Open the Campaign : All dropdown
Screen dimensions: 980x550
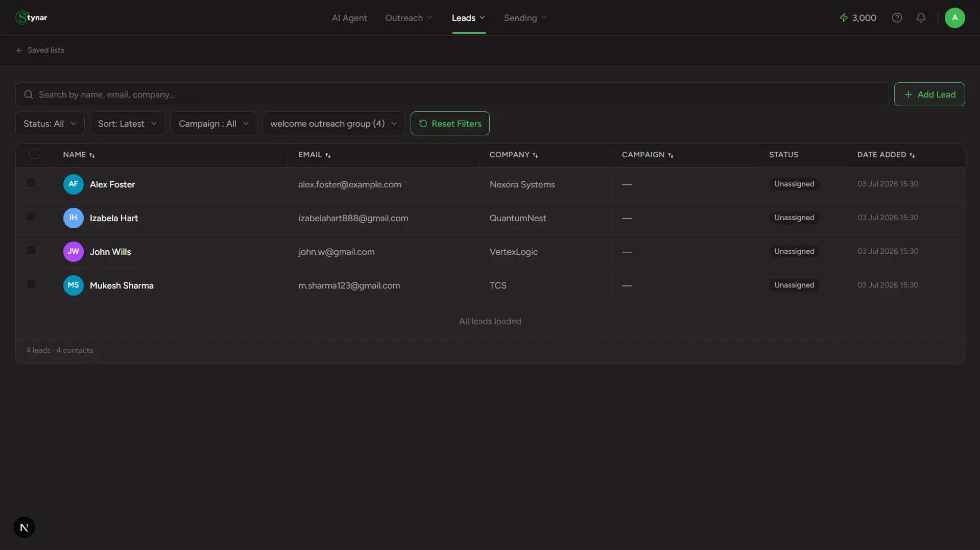coord(214,124)
